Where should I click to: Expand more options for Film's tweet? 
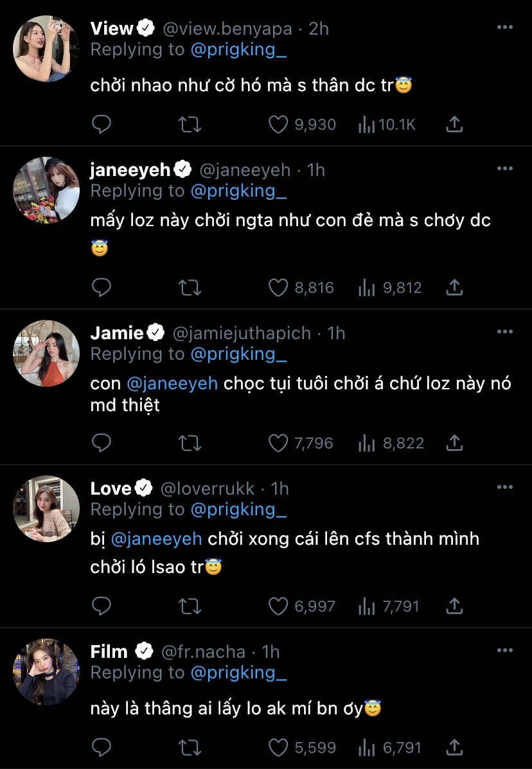point(505,650)
